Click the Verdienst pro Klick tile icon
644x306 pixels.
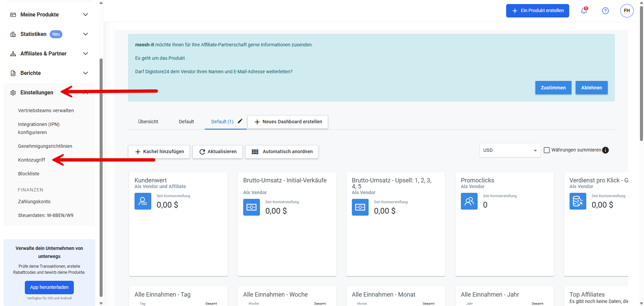pos(578,201)
